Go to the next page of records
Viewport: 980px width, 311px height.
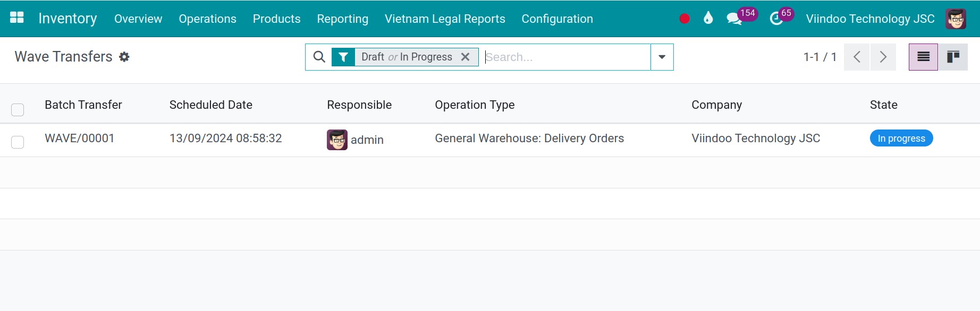coord(883,57)
